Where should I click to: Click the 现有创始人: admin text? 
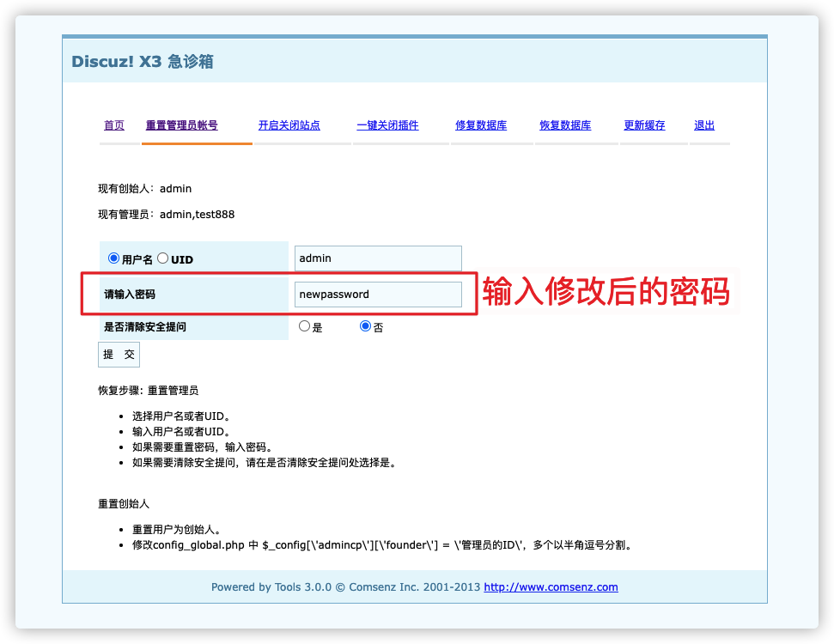pyautogui.click(x=144, y=189)
